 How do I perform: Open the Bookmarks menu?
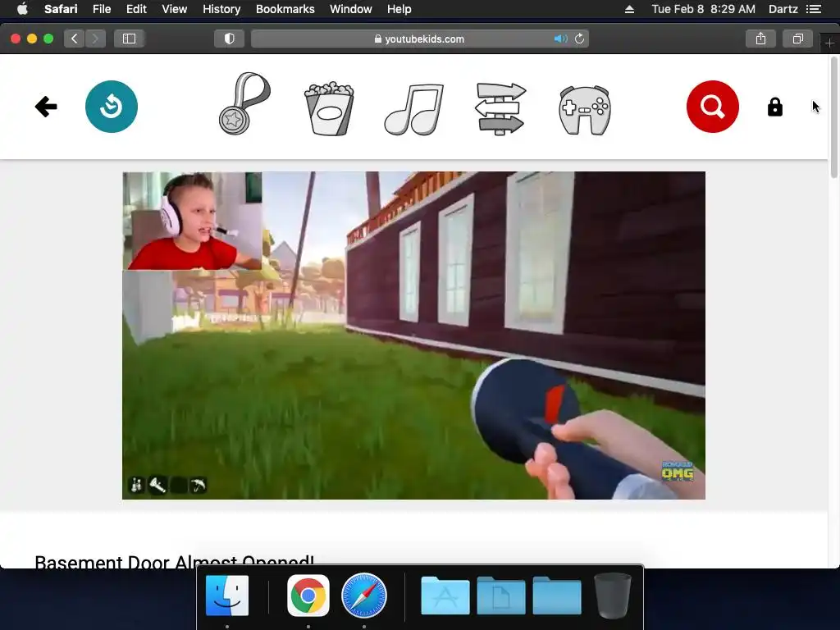pyautogui.click(x=285, y=9)
